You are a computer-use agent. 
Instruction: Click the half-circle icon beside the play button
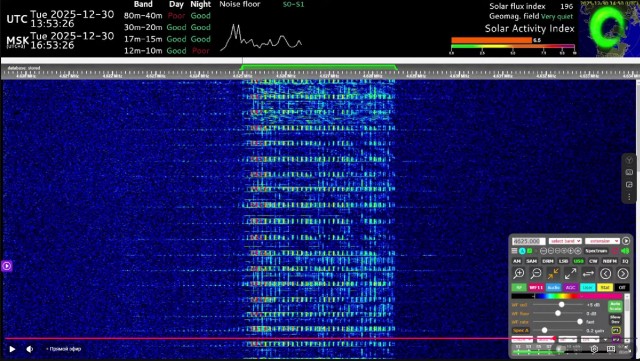coord(30,349)
